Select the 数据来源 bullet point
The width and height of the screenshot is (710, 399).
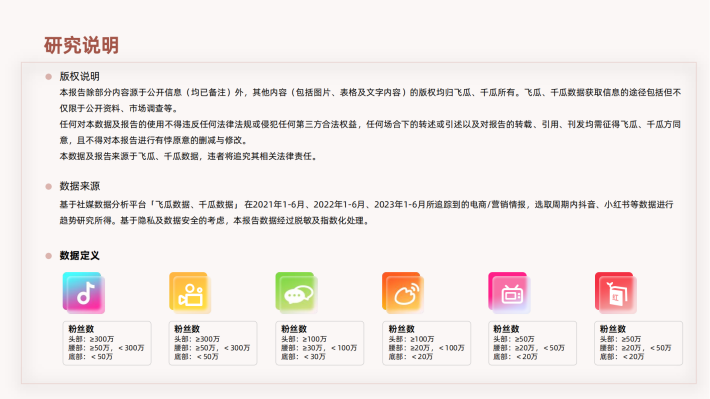pos(48,187)
